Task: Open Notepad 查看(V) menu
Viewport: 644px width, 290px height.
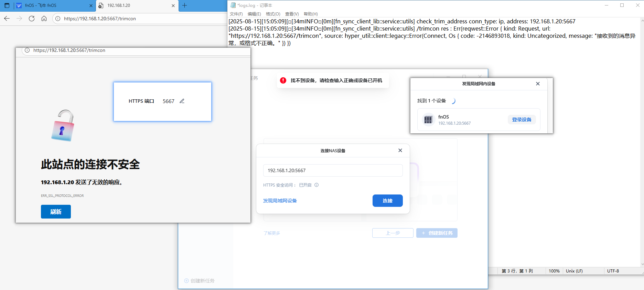Action: (292, 14)
